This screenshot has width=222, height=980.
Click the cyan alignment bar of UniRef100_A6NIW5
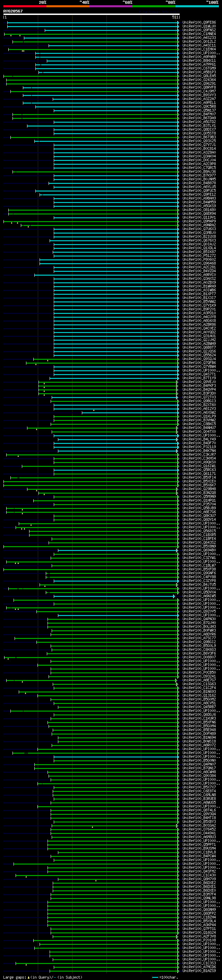[114, 596]
